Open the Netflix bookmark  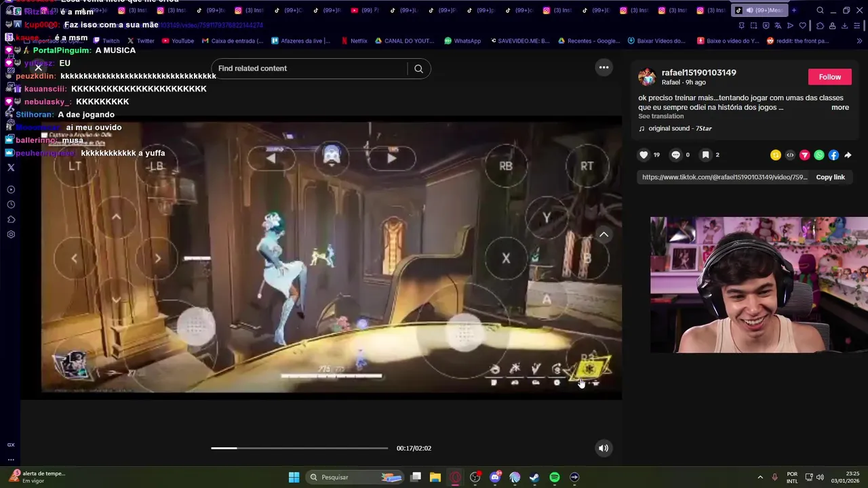(x=354, y=41)
